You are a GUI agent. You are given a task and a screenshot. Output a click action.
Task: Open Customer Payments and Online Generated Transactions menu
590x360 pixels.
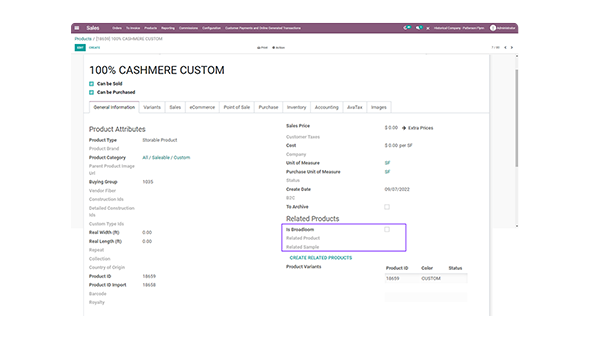[263, 28]
